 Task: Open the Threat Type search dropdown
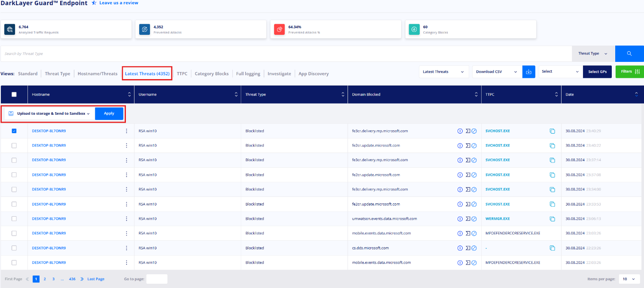(x=593, y=54)
